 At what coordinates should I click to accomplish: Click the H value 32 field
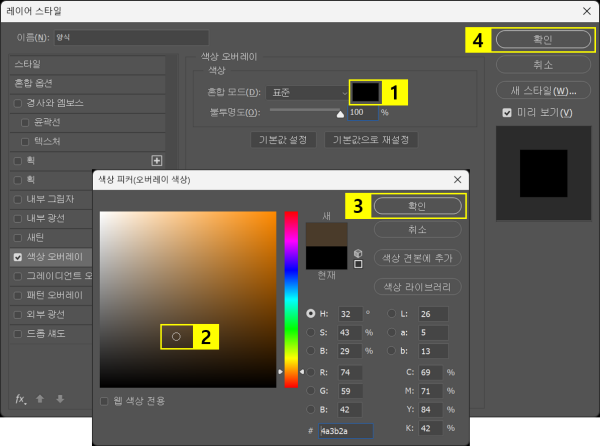pos(350,314)
